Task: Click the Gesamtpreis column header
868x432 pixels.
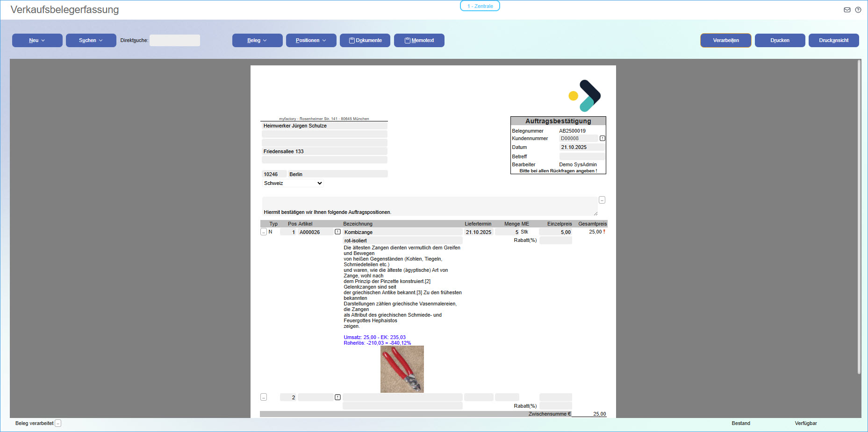Action: point(592,224)
